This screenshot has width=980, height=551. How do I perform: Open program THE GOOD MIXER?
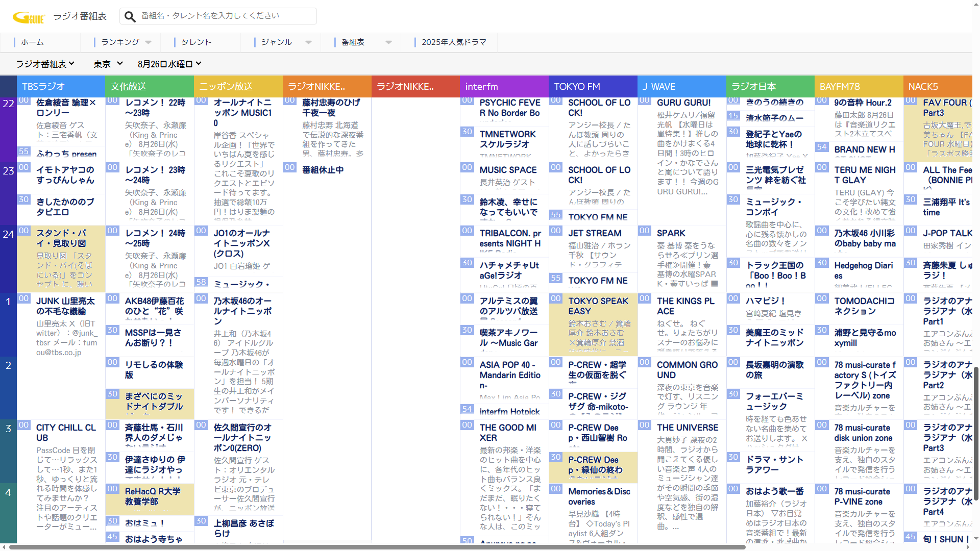point(508,433)
